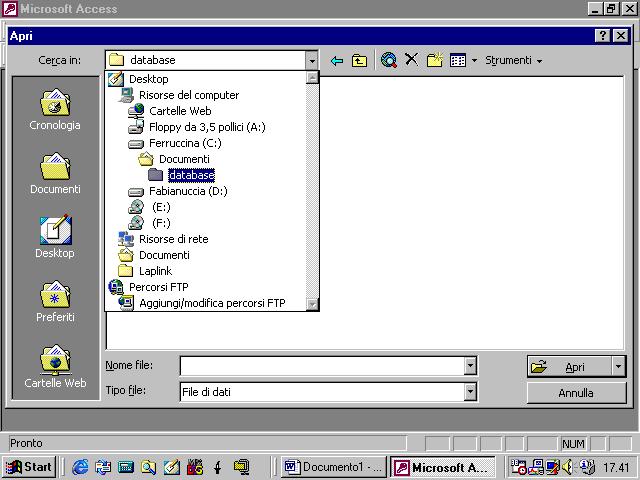Open the view options dropdown arrow
The height and width of the screenshot is (480, 640).
pyautogui.click(x=474, y=60)
